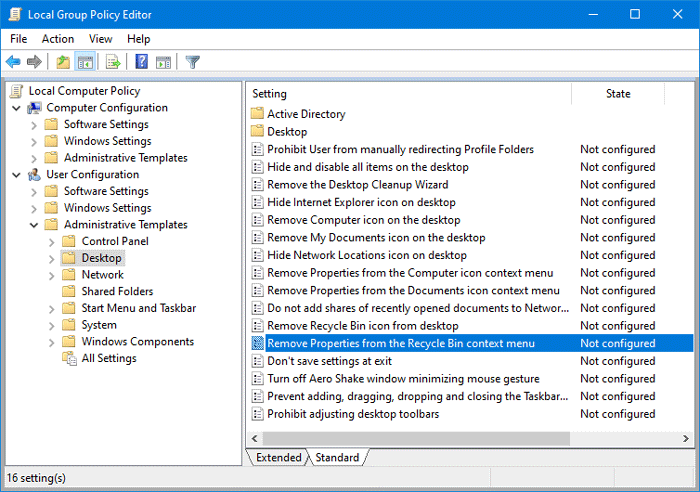The image size is (700, 492).
Task: Click the Active Directory folder icon
Action: [x=257, y=114]
